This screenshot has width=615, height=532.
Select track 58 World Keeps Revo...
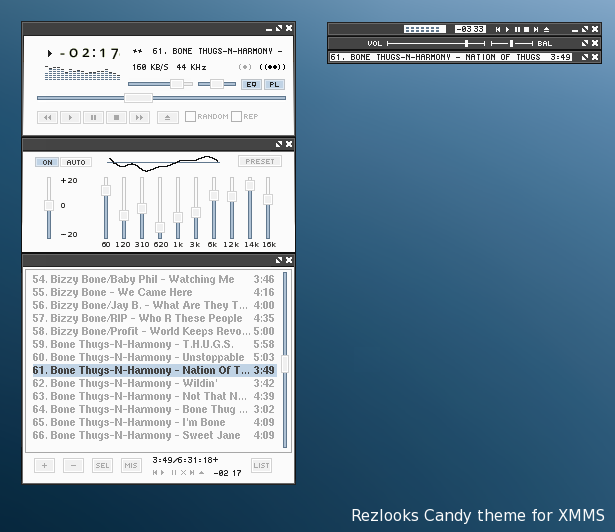[154, 331]
